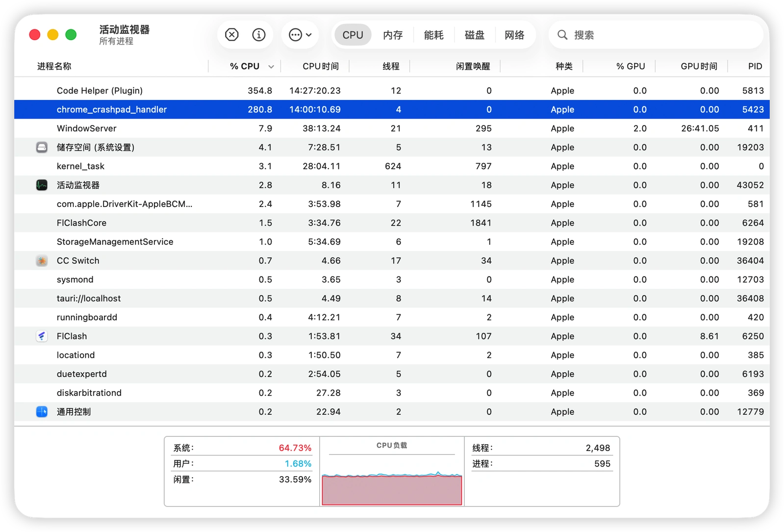Image resolution: width=784 pixels, height=532 pixels.
Task: Click the 26:41.05 GPU time cell
Action: point(700,128)
